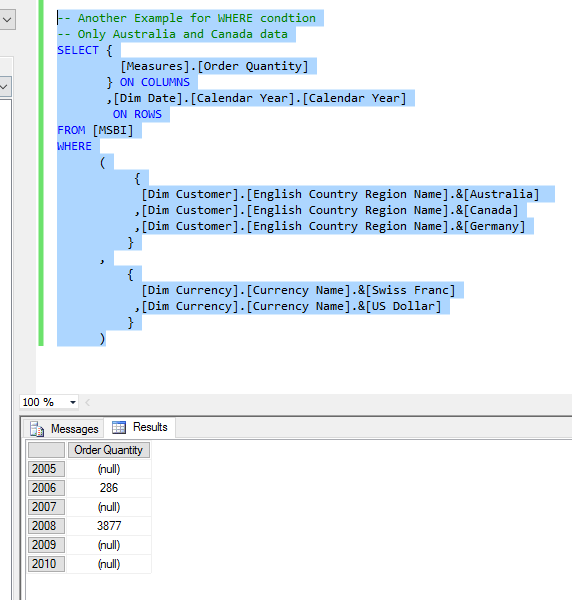Click the 'Another Example for WHERE' comment
The image size is (572, 600).
pos(187,18)
